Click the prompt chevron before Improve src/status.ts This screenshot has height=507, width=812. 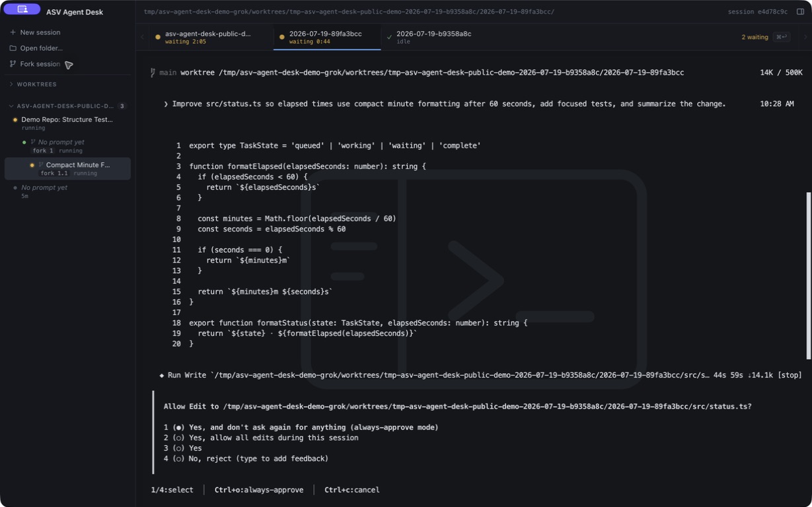coord(166,104)
